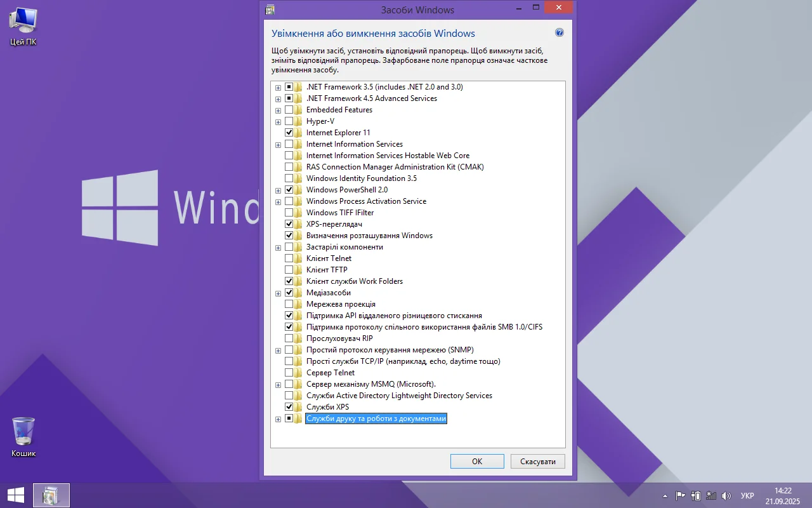
Task: Expand the Медіазасоби tree node
Action: (x=278, y=293)
